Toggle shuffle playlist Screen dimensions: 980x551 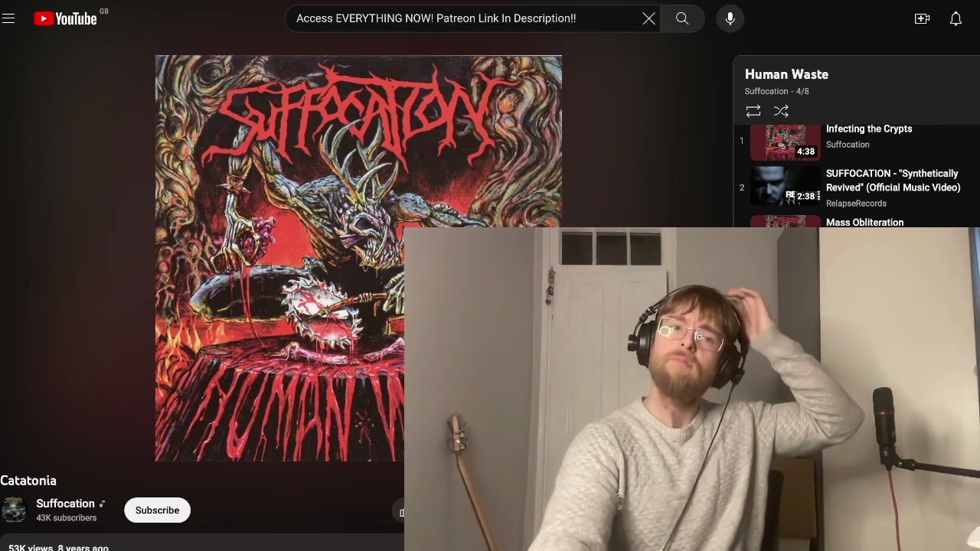click(x=781, y=111)
